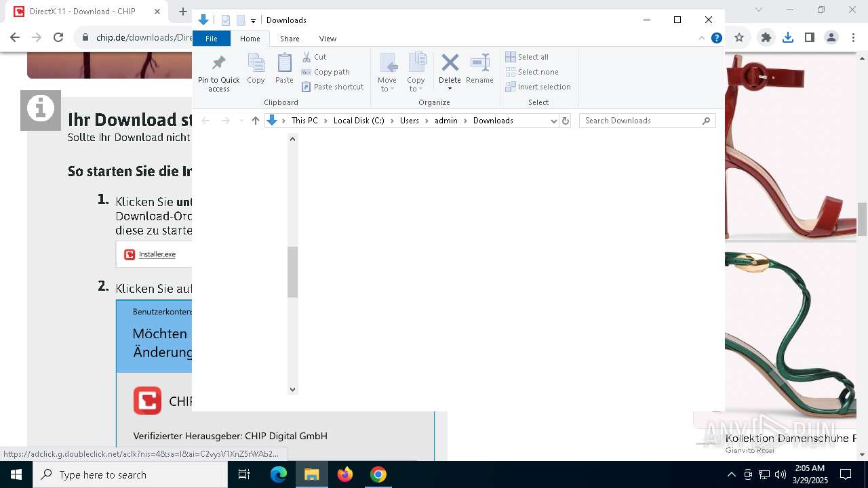Open Chrome downloads icon
Viewport: 868px width, 488px height.
pyautogui.click(x=788, y=38)
